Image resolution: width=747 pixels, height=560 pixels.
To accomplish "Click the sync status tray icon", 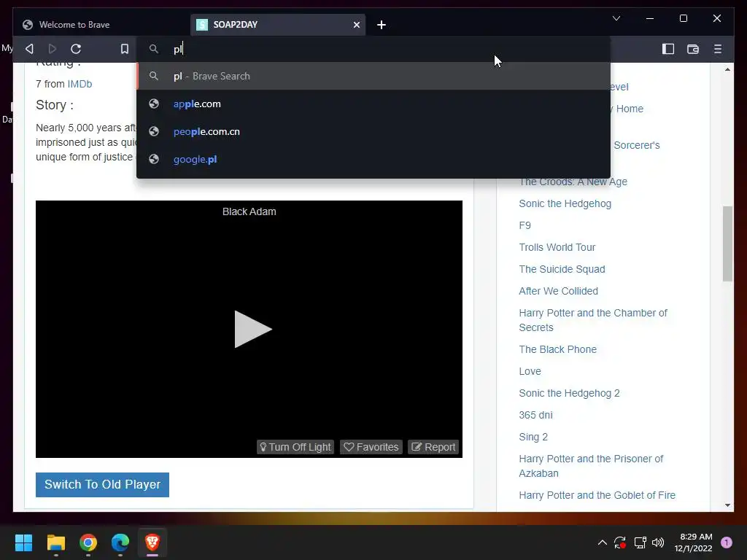I will [x=620, y=542].
